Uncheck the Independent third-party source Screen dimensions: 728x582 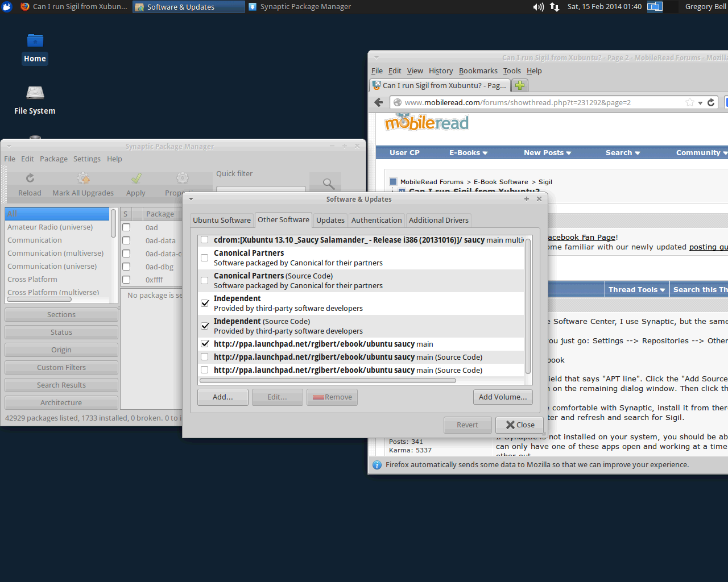(205, 303)
